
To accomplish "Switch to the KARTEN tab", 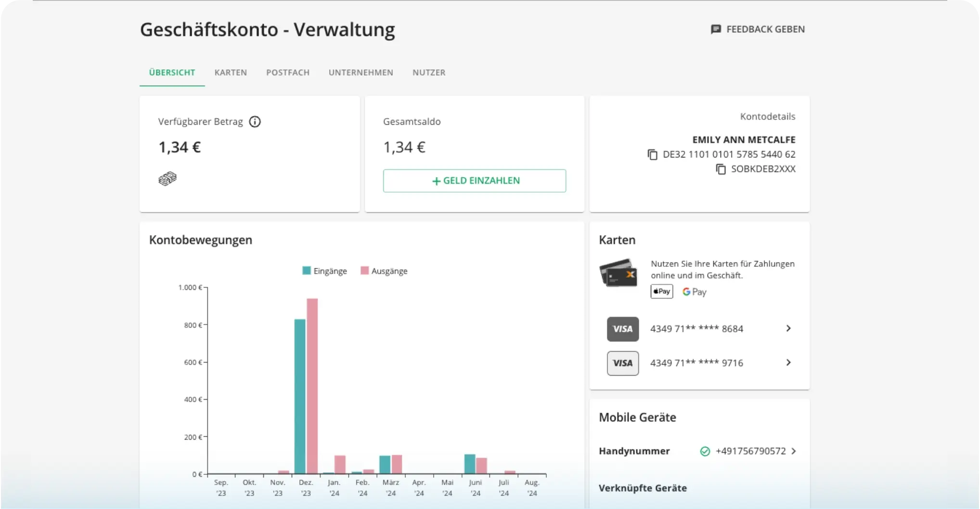I will tap(230, 72).
